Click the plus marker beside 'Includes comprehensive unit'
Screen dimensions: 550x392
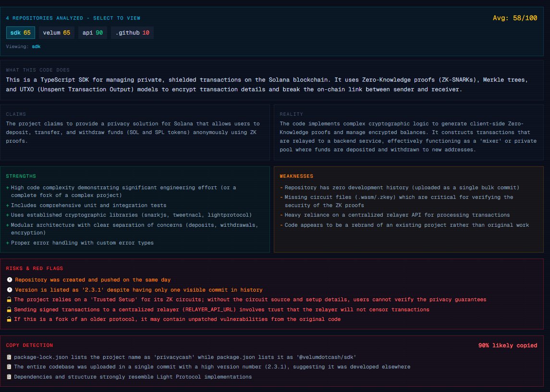pos(7,205)
